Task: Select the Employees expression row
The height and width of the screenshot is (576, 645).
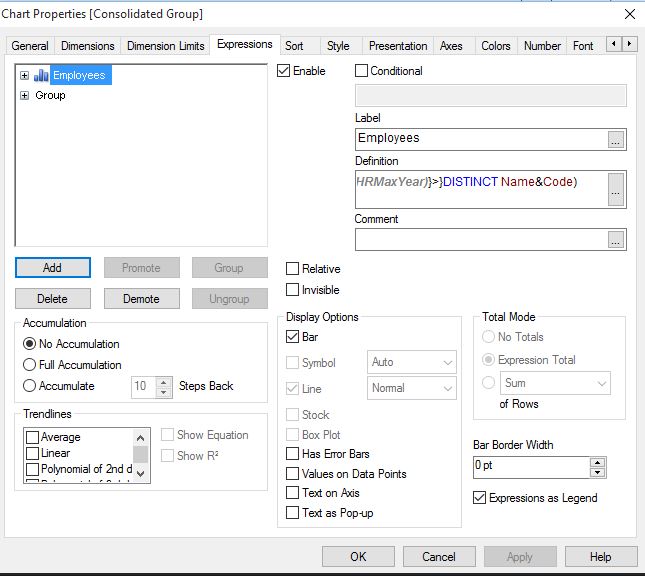Action: pyautogui.click(x=79, y=75)
